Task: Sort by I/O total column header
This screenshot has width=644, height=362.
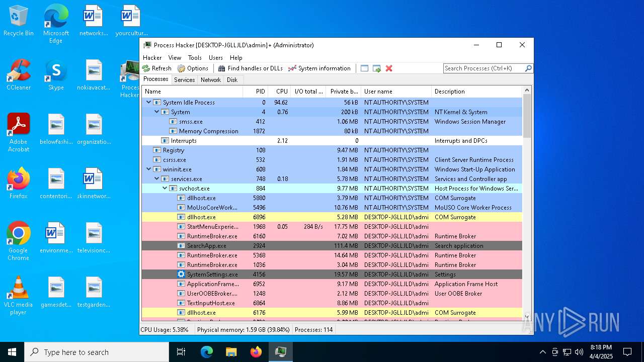Action: [x=308, y=92]
